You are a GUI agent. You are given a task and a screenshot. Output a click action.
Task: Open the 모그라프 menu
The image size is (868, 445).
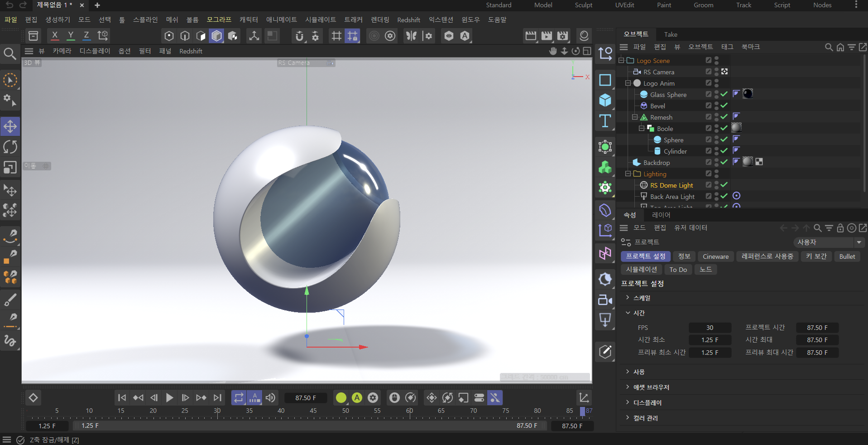219,19
